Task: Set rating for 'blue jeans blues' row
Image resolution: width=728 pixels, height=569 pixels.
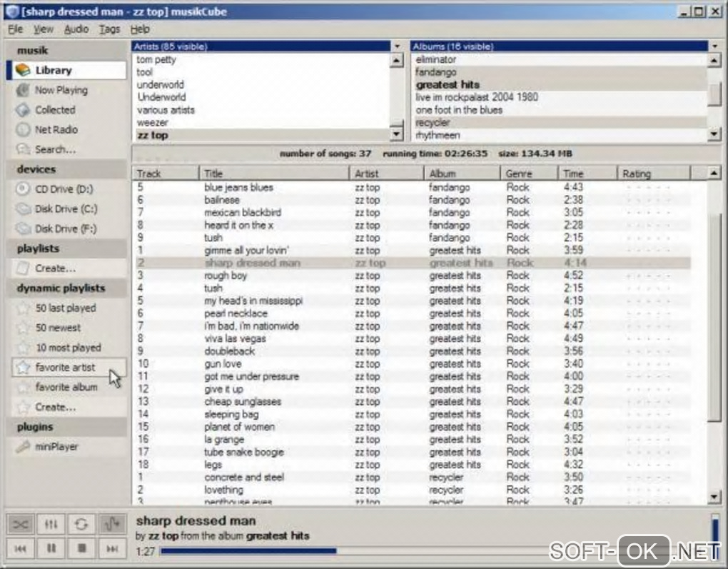Action: 649,188
